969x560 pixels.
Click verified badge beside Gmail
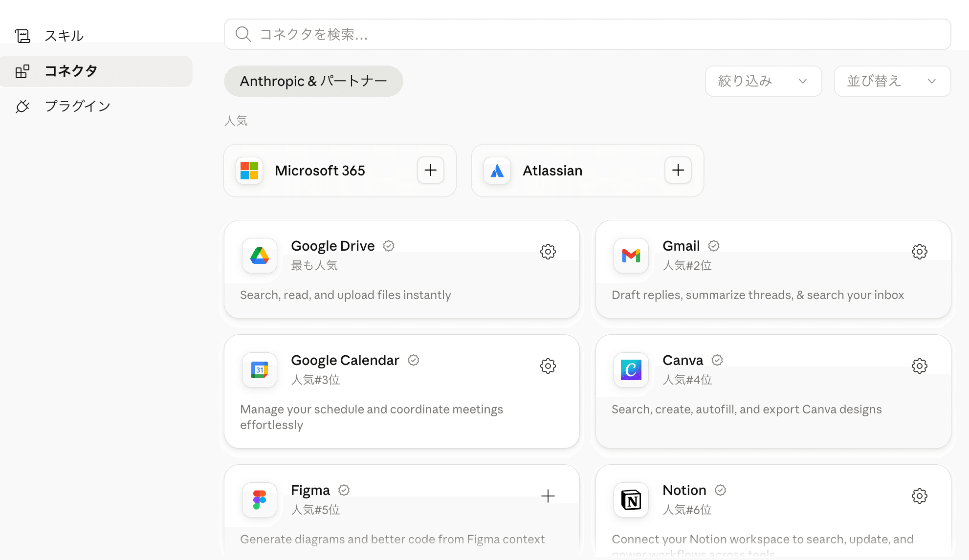714,246
